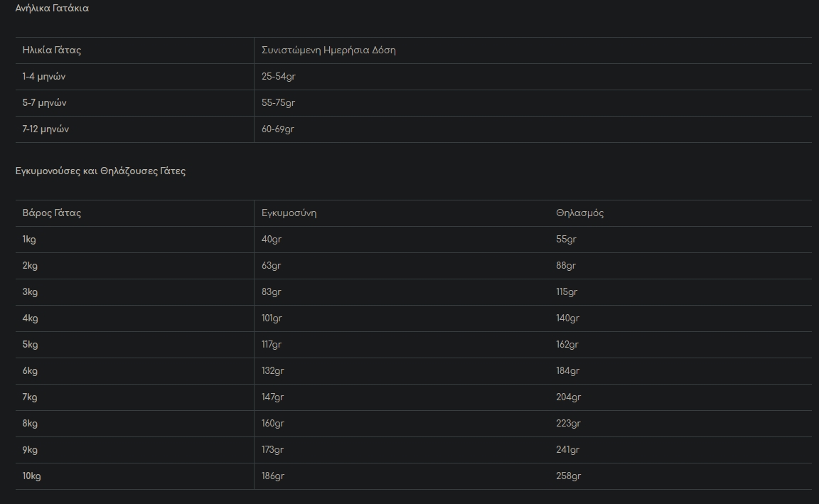Select the '55-75gr' dose cell
This screenshot has width=819, height=504.
click(279, 103)
